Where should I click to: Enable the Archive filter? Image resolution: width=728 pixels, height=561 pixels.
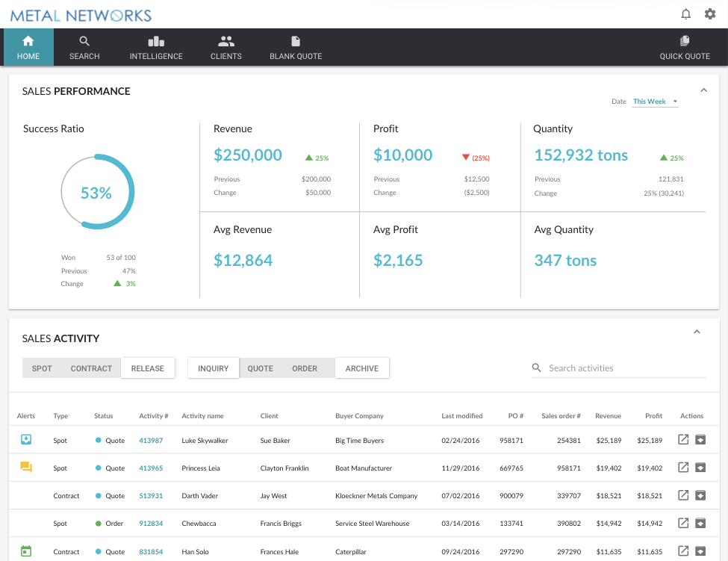[x=362, y=368]
